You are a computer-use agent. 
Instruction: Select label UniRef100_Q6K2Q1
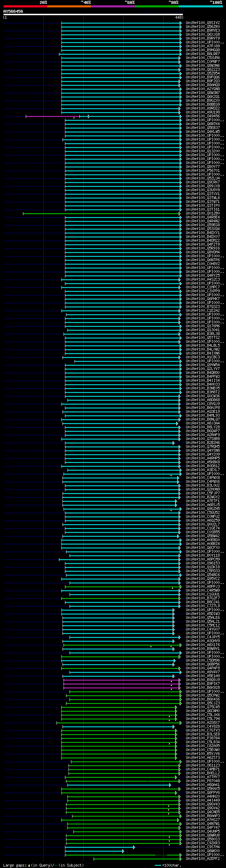coord(203,96)
